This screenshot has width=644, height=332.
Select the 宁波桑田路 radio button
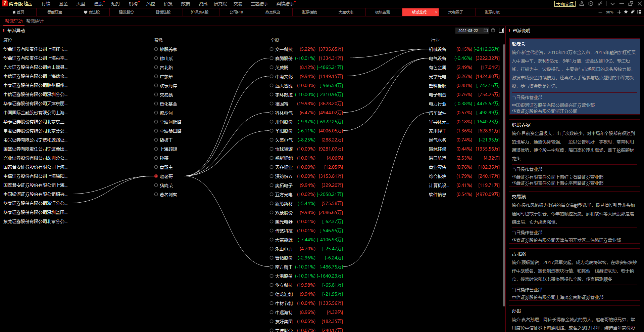coord(156,131)
